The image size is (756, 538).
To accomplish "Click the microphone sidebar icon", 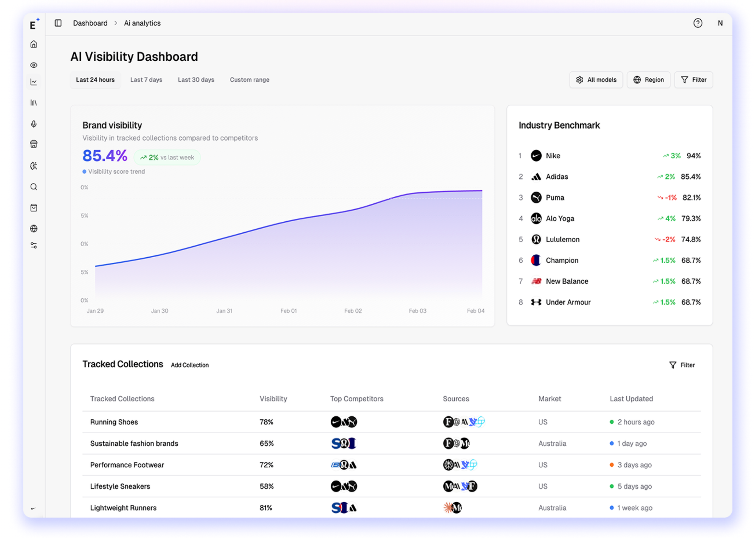I will point(34,124).
